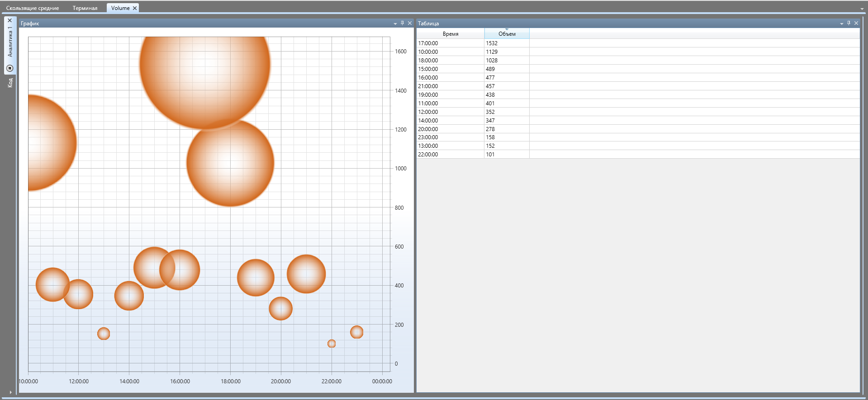
Task: Select the 18:00:00 time cell
Action: pos(451,61)
